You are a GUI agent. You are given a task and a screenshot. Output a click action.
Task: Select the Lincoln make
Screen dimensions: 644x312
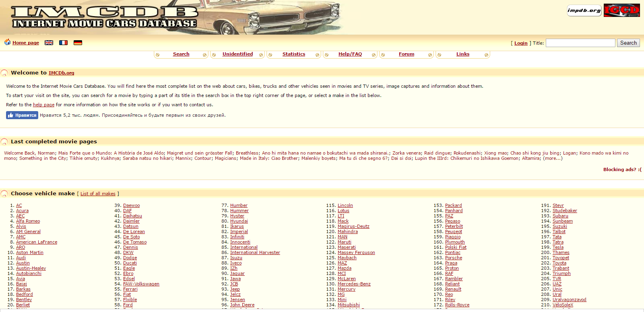pyautogui.click(x=345, y=205)
